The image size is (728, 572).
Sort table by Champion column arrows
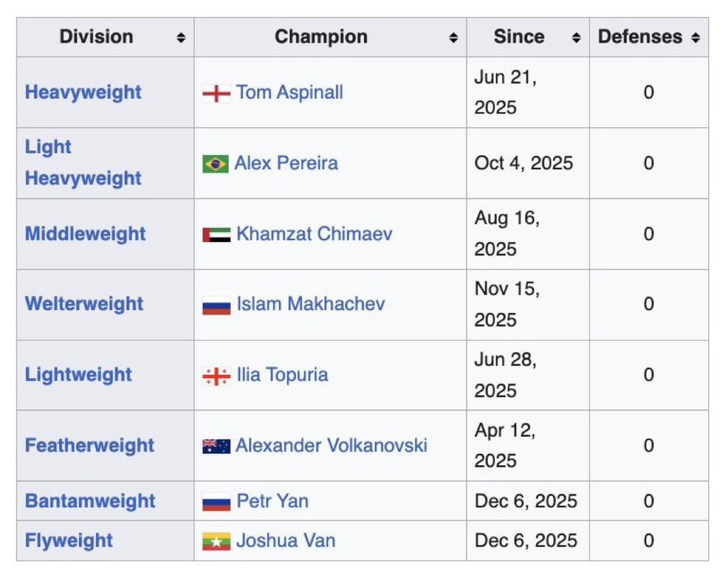[454, 38]
